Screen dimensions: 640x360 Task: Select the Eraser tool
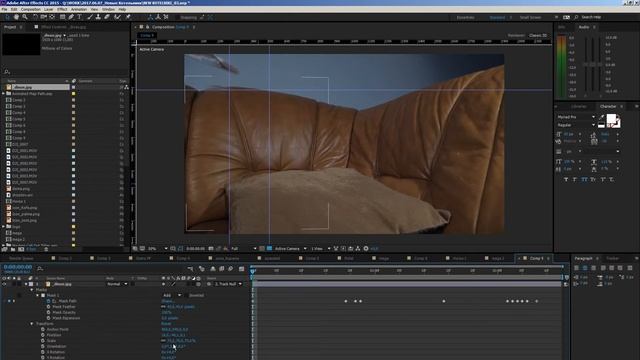107,17
